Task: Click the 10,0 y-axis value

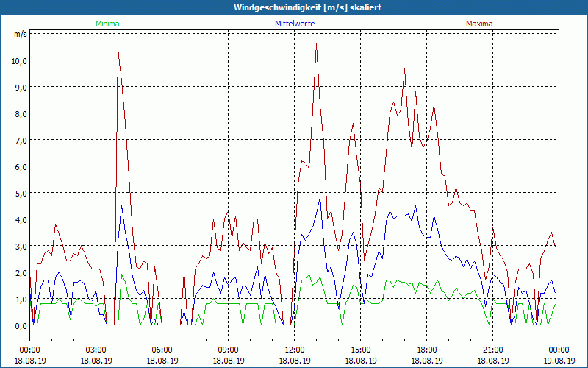Action: pos(19,60)
